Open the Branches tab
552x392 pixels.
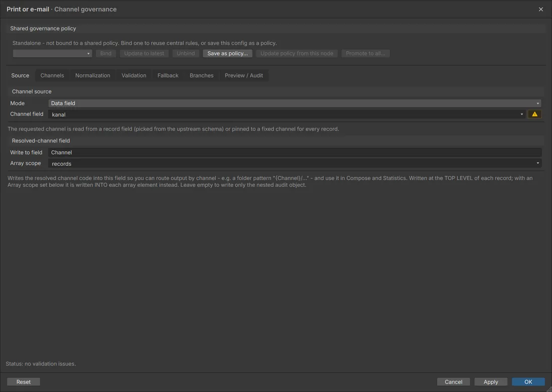click(201, 75)
